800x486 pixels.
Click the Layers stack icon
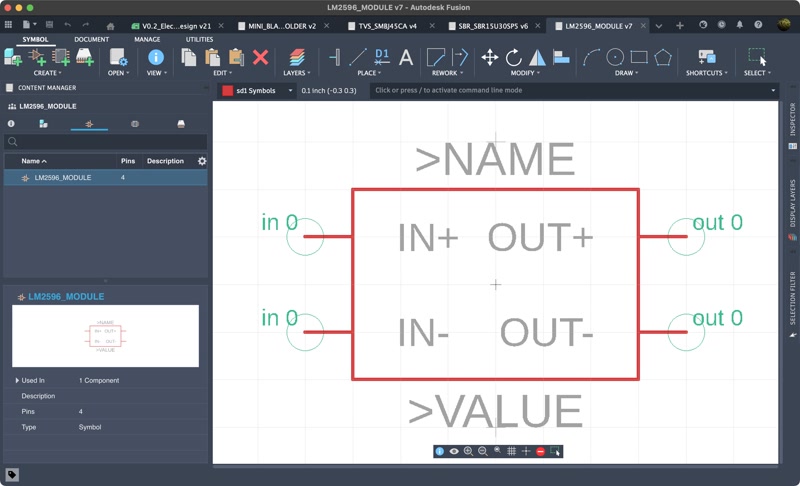[297, 57]
